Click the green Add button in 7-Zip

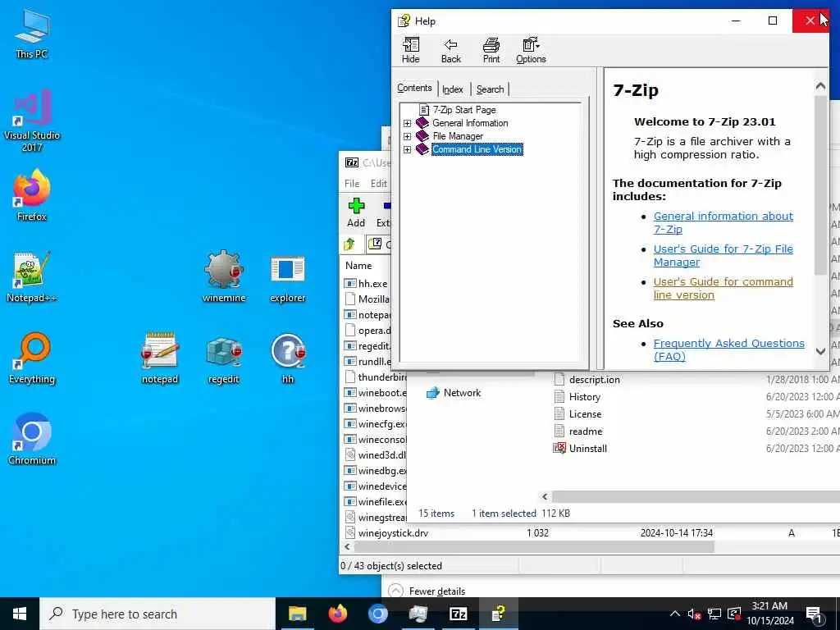pyautogui.click(x=356, y=212)
